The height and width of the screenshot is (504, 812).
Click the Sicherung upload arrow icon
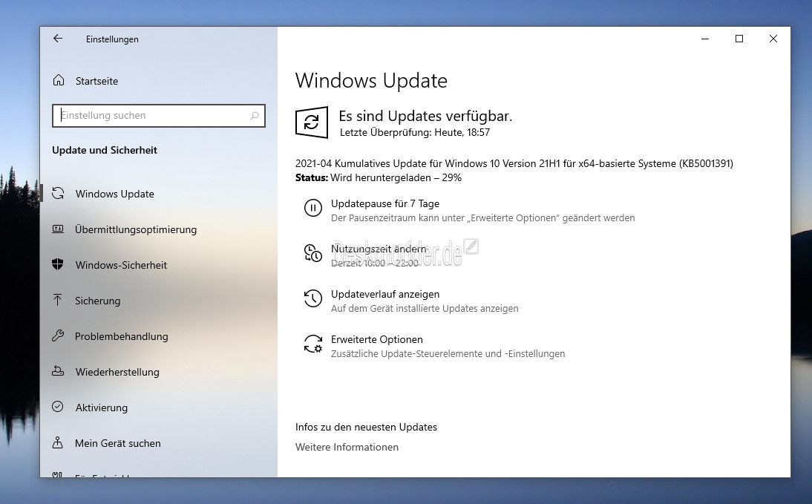click(x=57, y=300)
